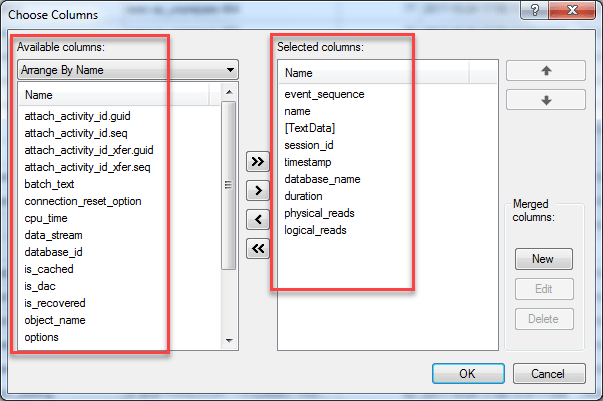Select options in Available columns

point(41,337)
